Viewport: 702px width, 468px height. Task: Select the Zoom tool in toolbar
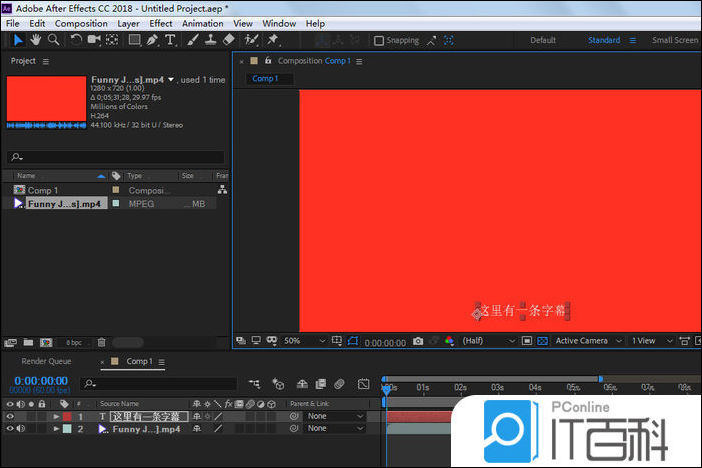point(53,40)
